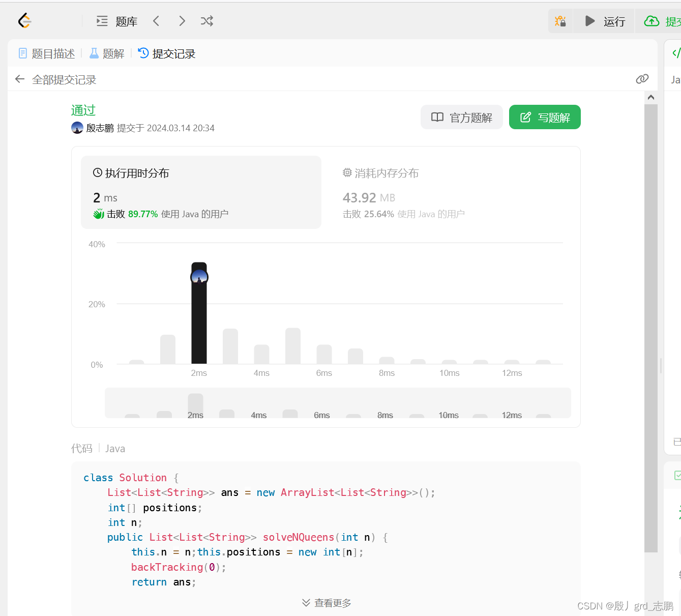Screen dimensions: 681x616
Task: Click the vertical scrollbar thumb
Action: (x=651, y=328)
